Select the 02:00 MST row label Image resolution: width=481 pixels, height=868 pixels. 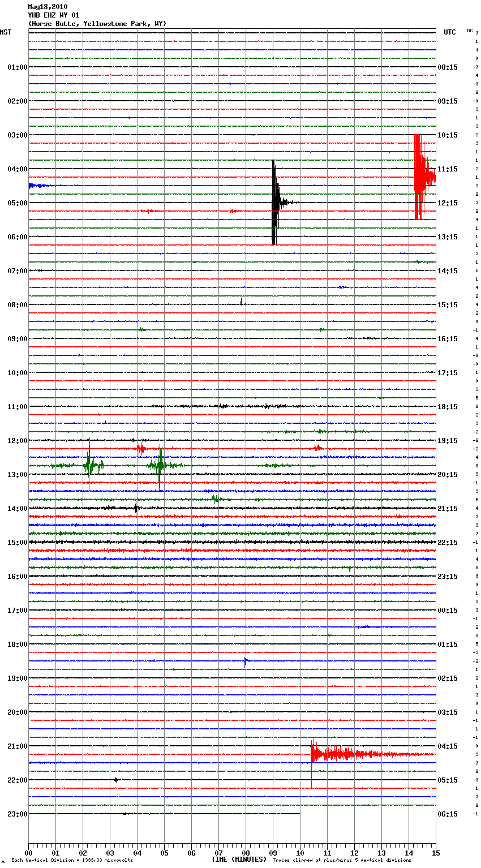coord(18,101)
